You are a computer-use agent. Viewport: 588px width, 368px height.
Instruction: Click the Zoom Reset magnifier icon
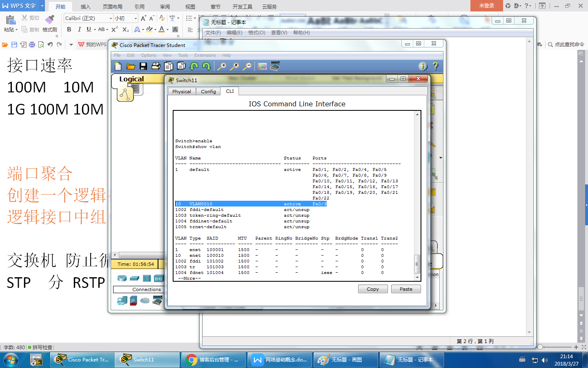point(234,66)
